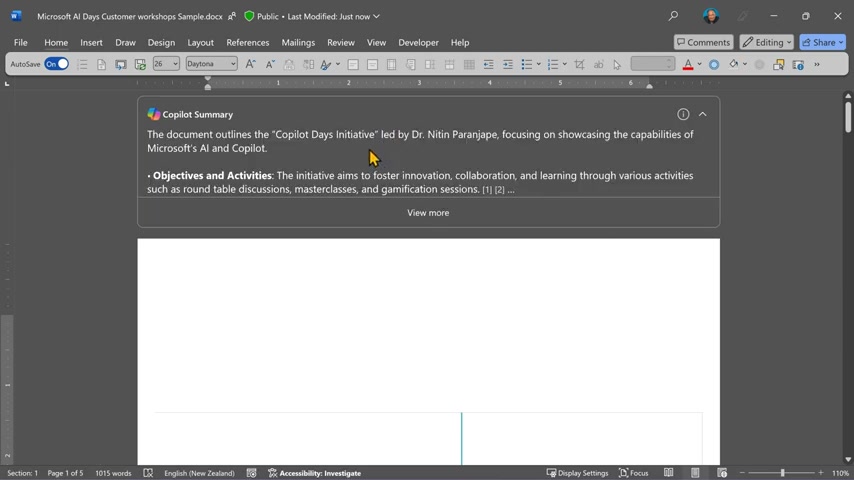Image resolution: width=854 pixels, height=480 pixels.
Task: Click the Increase Indent icon
Action: 508,64
